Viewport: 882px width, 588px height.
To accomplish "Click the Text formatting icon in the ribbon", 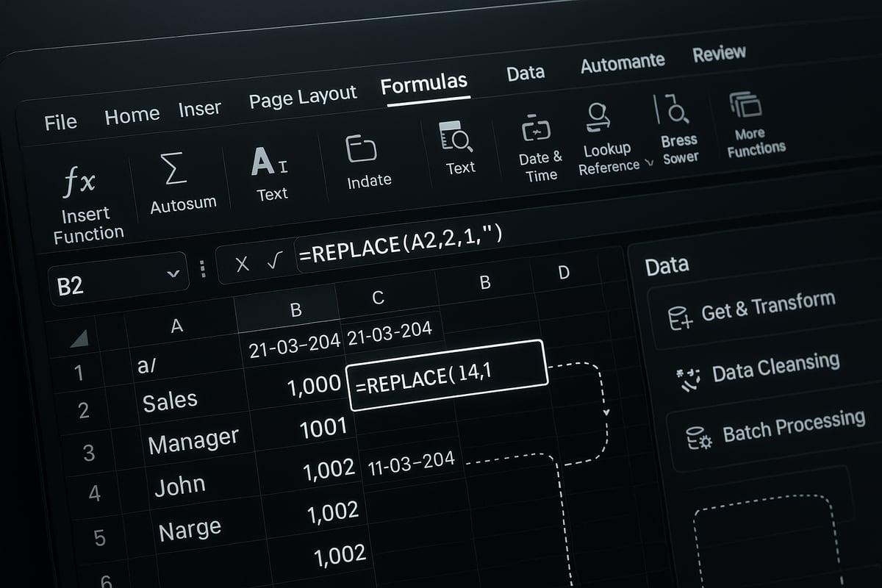I will pos(269,161).
